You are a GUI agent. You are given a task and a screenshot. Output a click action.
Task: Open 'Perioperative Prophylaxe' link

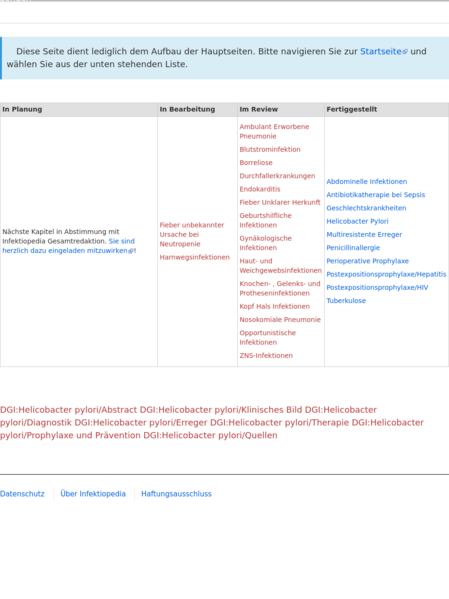pos(367,261)
